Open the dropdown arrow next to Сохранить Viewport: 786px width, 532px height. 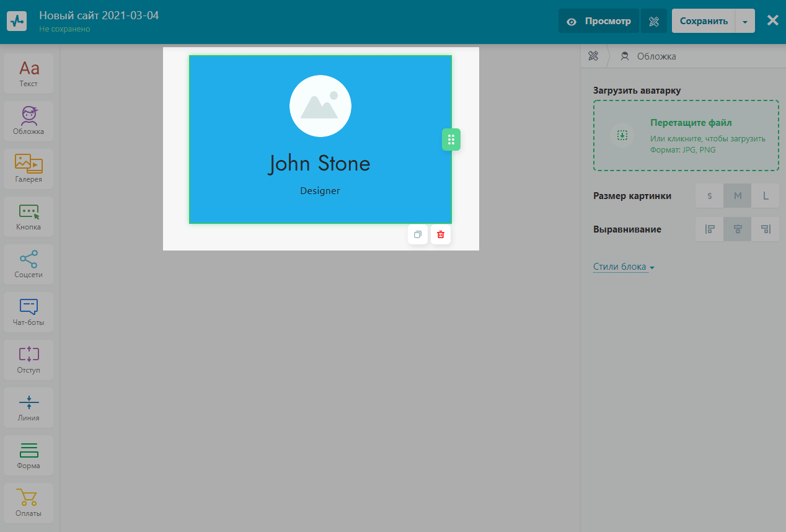(745, 21)
